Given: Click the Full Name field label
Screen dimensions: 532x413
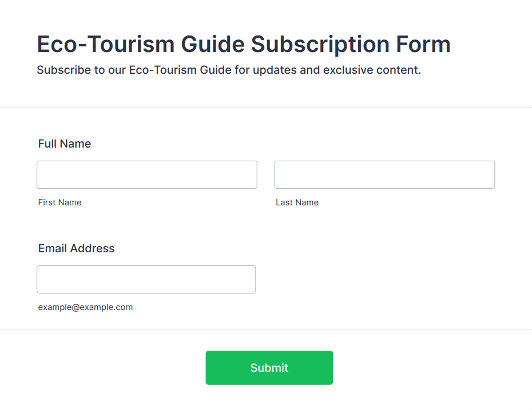Looking at the screenshot, I should (65, 144).
